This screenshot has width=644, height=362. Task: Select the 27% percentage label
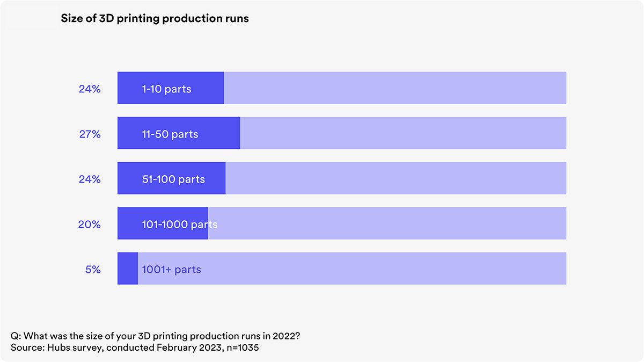[90, 134]
